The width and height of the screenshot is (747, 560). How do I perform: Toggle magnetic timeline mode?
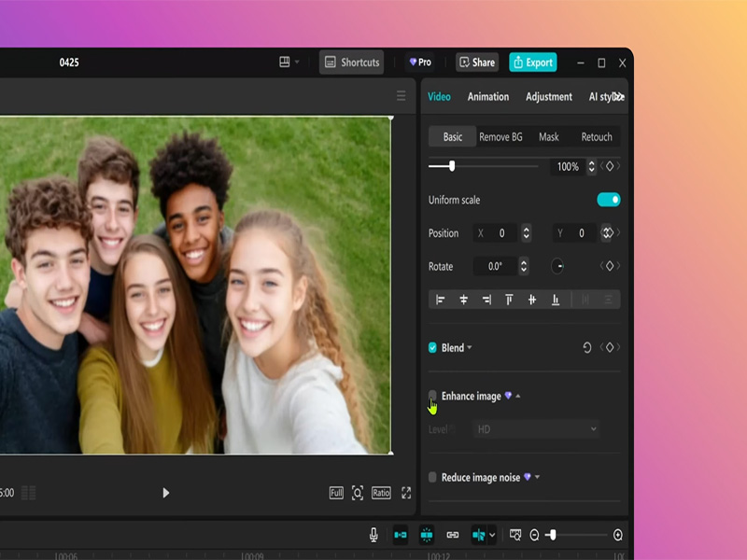pos(425,534)
